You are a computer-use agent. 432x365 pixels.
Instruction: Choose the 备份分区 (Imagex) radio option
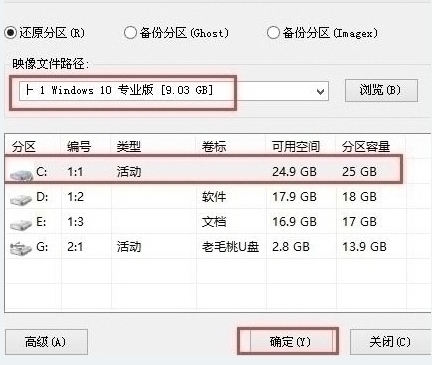(273, 33)
